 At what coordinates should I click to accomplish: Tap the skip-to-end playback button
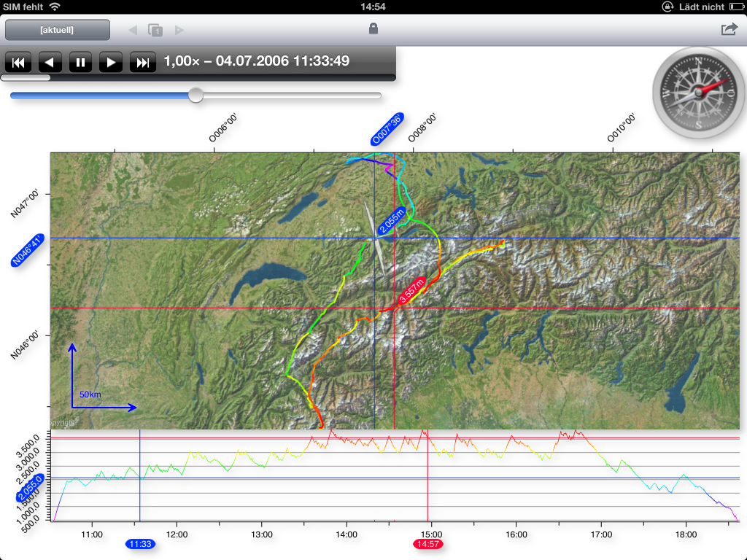(x=142, y=63)
